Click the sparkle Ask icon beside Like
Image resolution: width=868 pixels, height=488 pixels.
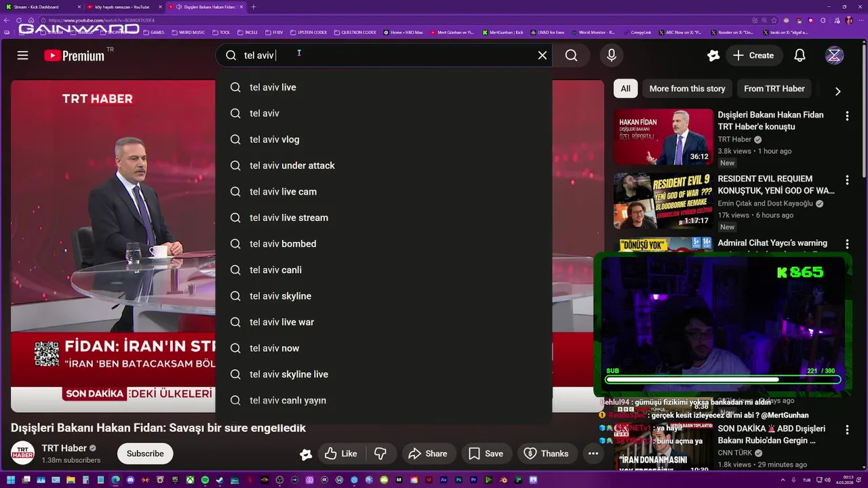pyautogui.click(x=306, y=454)
